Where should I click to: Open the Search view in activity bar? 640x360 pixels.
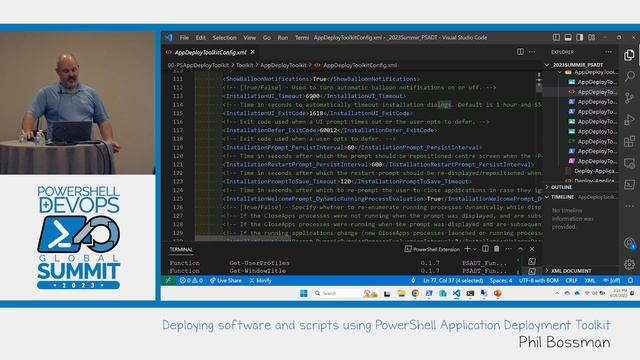629,76
